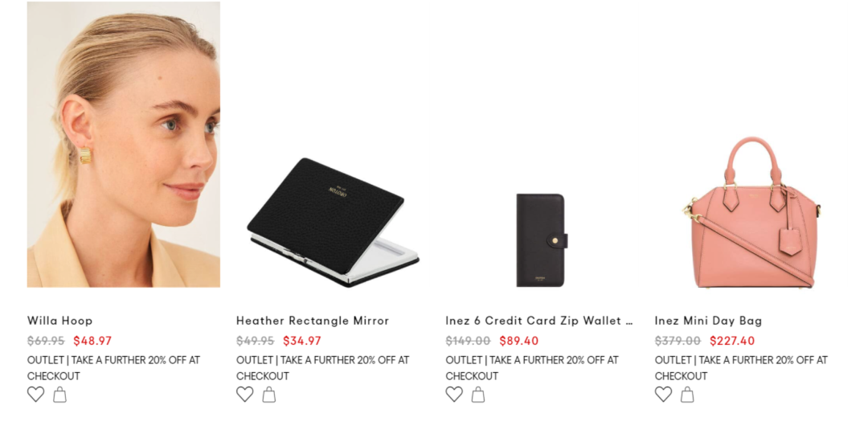Open Heather Rectangle Mirror product link

pos(313,321)
